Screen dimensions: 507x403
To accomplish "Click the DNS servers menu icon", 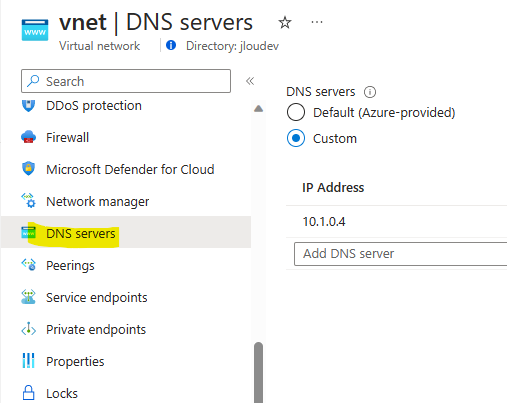I will click(28, 233).
